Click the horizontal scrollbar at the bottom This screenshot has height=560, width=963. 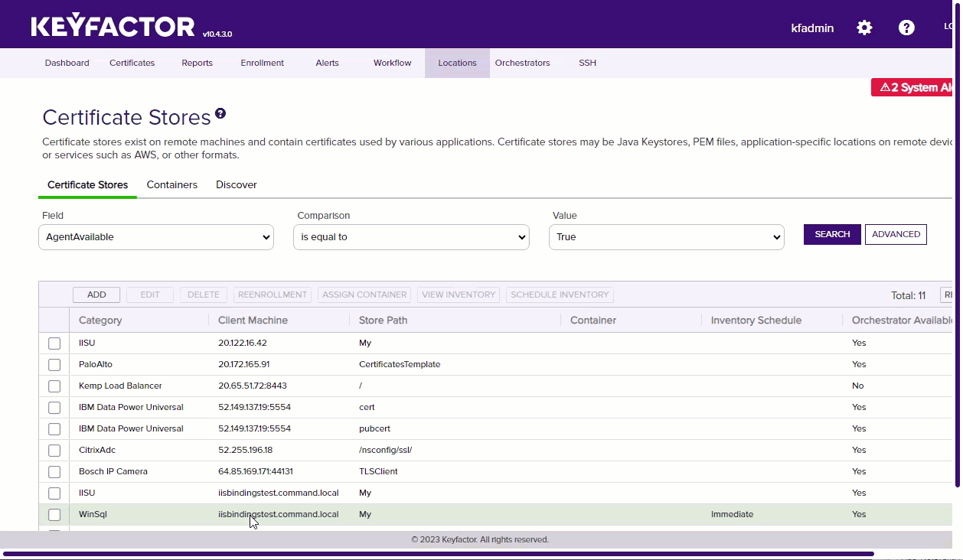pyautogui.click(x=438, y=553)
